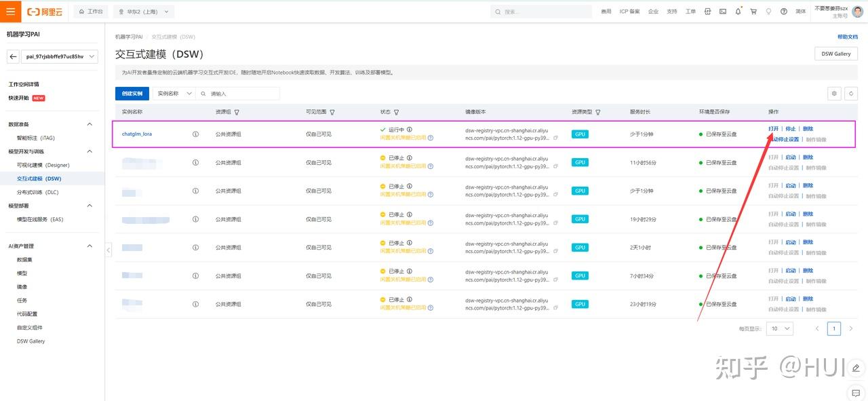
Task: Open 数据集 in sidebar
Action: pyautogui.click(x=24, y=259)
